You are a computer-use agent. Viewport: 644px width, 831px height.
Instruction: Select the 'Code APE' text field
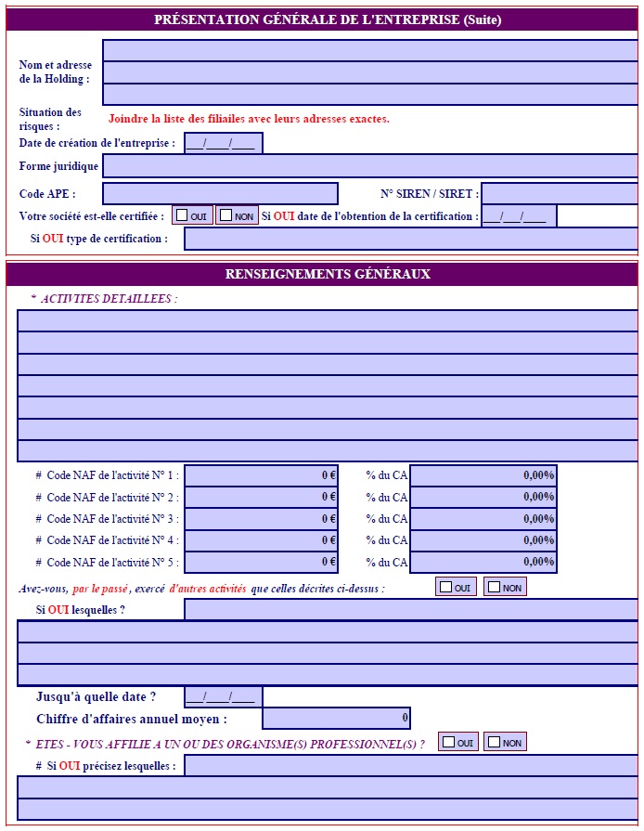pyautogui.click(x=220, y=193)
